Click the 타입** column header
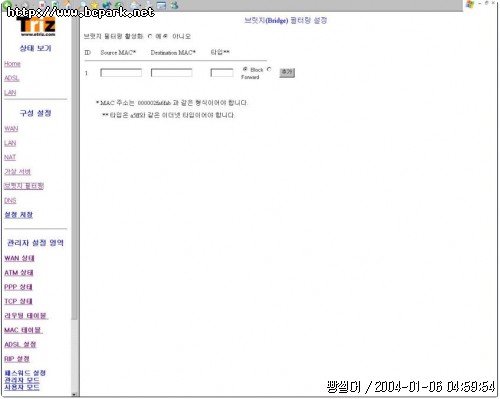Viewport: 500px width, 399px height. 220,52
